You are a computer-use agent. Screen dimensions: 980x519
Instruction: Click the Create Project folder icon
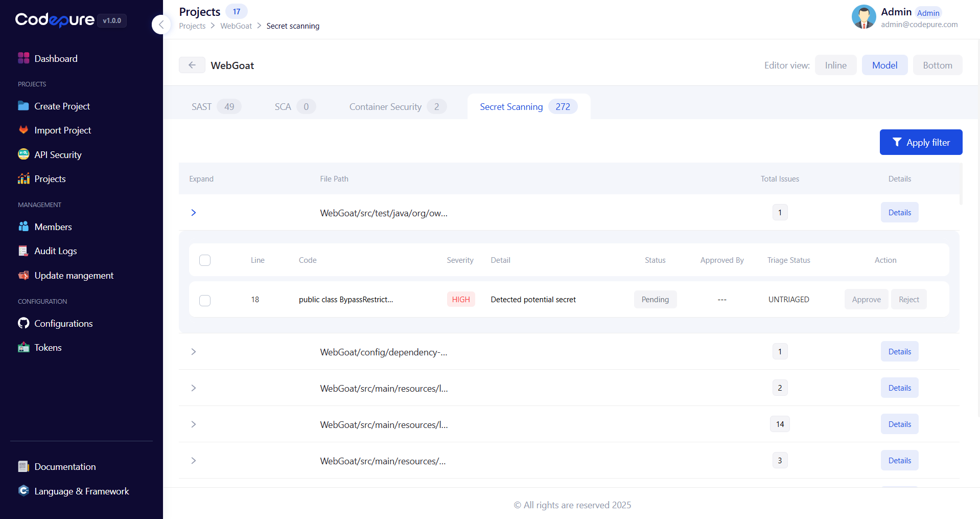click(x=24, y=106)
